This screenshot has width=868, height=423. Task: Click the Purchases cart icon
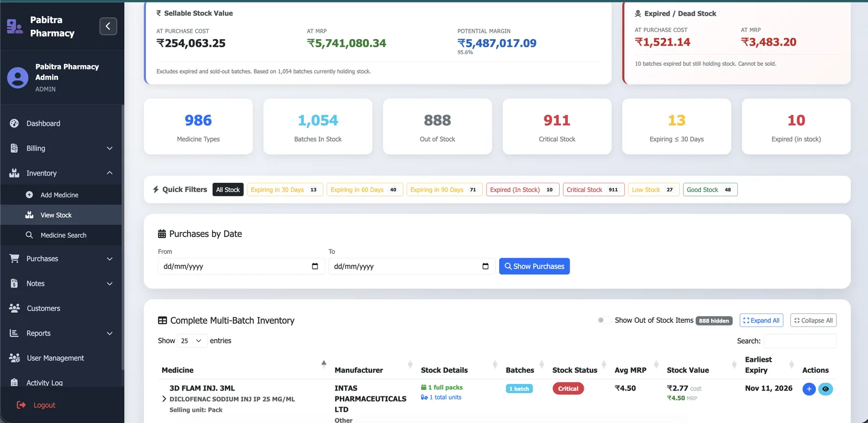(x=15, y=259)
